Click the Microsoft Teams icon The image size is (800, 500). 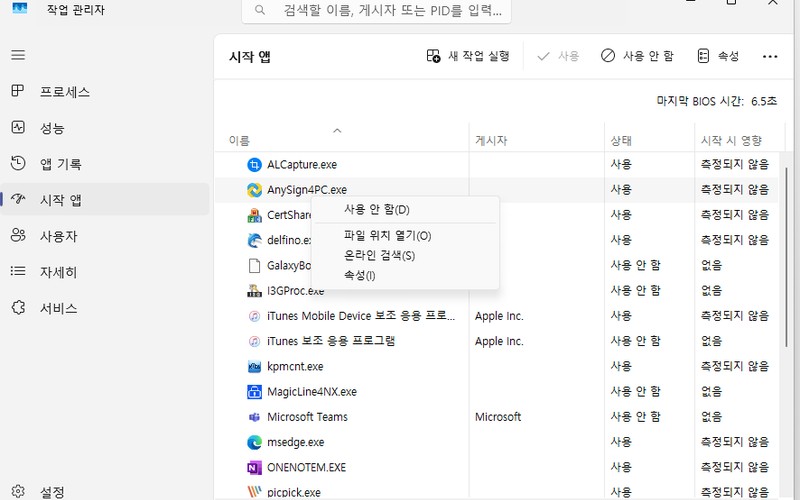click(x=254, y=417)
